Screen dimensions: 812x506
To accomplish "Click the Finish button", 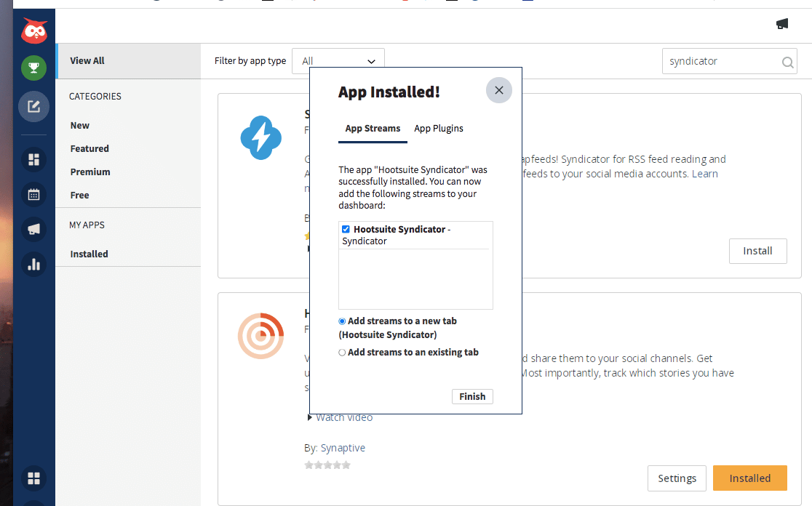I will (x=472, y=397).
